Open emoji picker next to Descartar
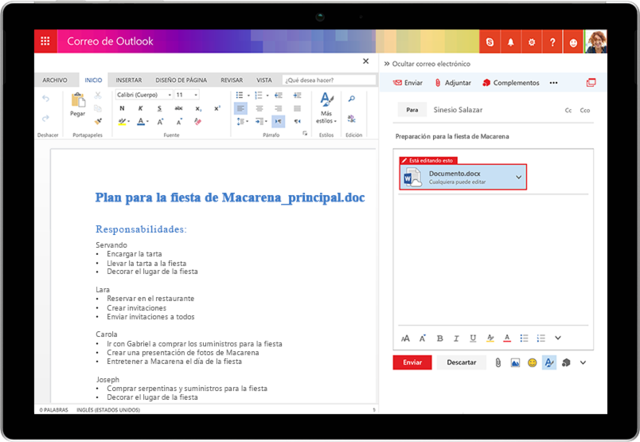Viewport: 640px width, 442px height. pos(532,362)
